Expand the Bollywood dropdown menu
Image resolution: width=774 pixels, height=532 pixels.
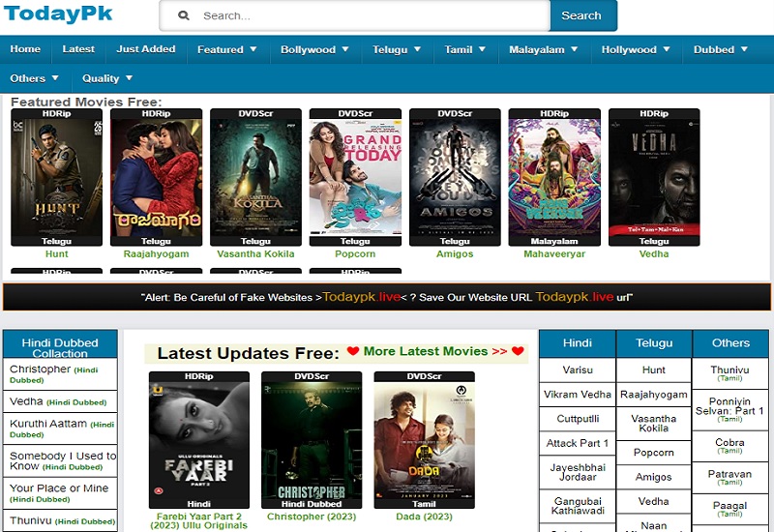(x=315, y=49)
